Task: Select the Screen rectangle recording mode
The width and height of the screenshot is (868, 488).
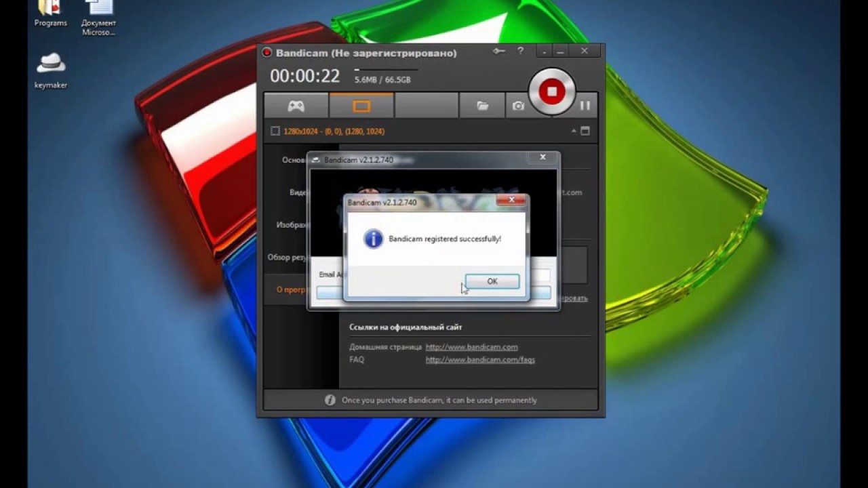Action: (x=361, y=106)
